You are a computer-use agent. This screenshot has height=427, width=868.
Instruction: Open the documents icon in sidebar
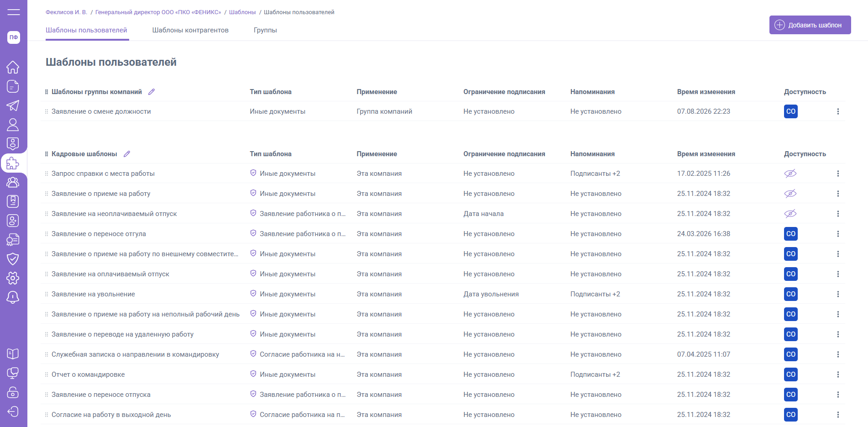point(13,86)
